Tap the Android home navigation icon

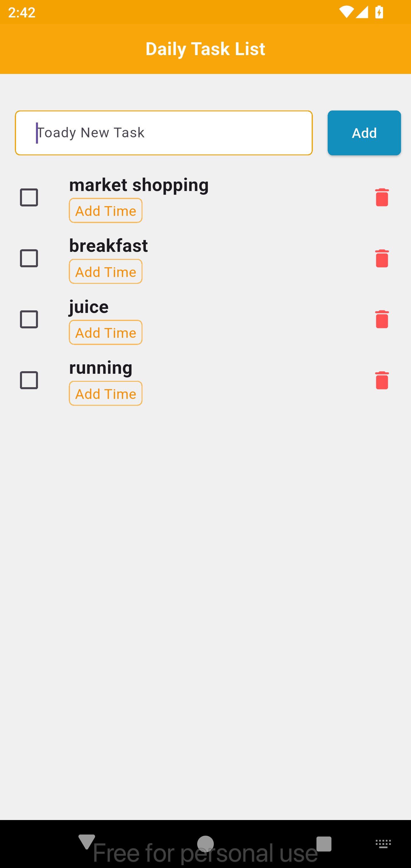(205, 844)
